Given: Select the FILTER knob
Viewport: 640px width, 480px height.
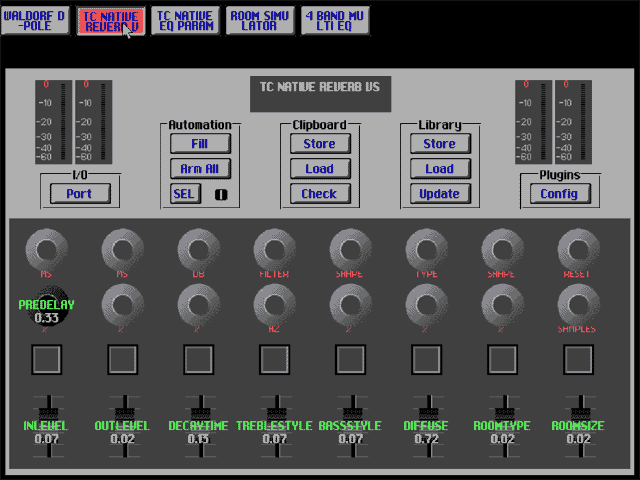Looking at the screenshot, I should [274, 249].
